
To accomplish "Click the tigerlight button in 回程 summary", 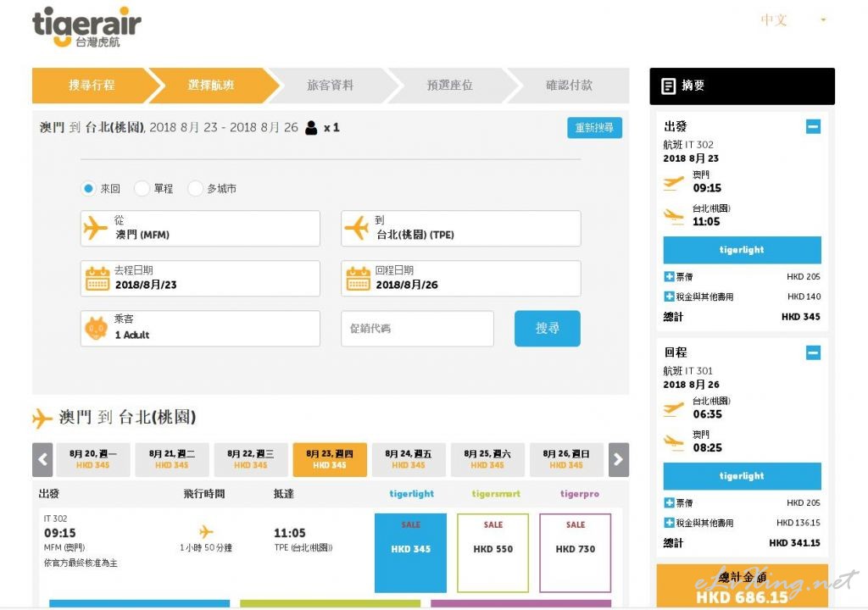I will pos(743,476).
